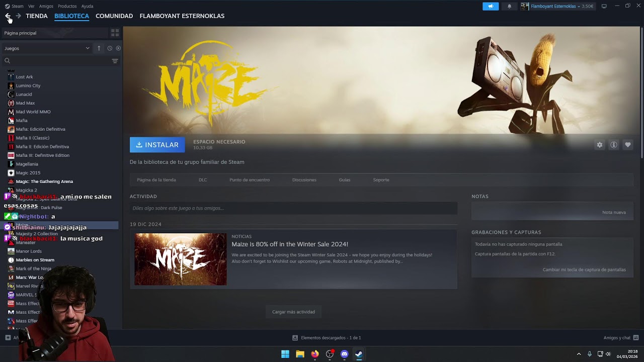Go back using the back arrow

(x=8, y=16)
